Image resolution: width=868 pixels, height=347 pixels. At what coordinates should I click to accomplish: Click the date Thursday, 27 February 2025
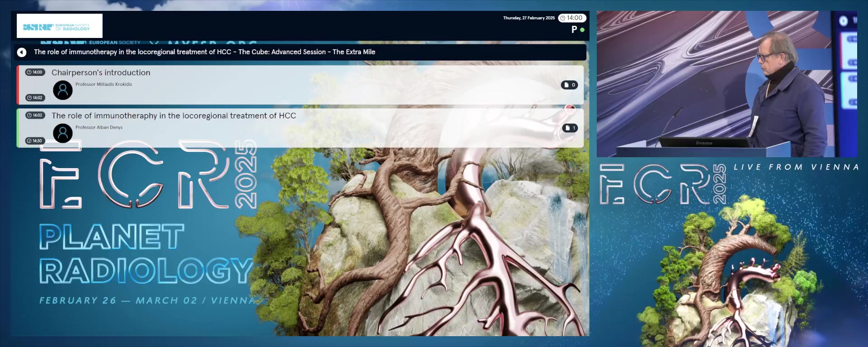(x=529, y=18)
